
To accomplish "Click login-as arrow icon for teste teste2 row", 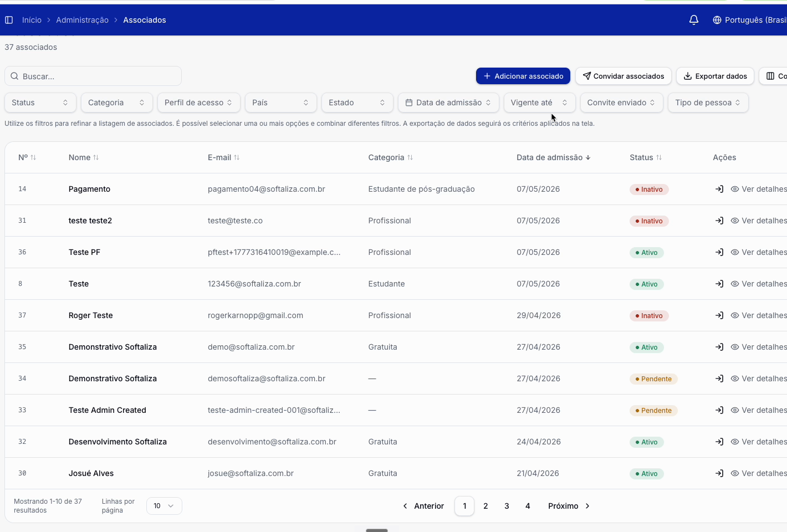I will (x=719, y=221).
